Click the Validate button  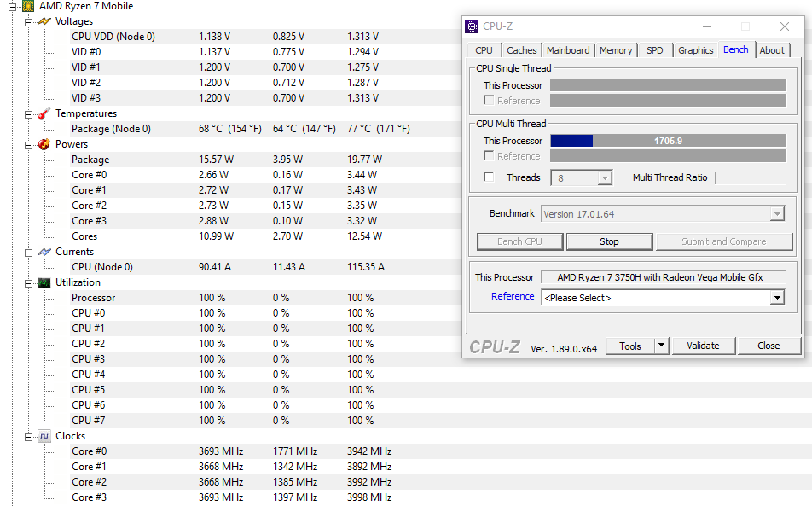click(703, 346)
